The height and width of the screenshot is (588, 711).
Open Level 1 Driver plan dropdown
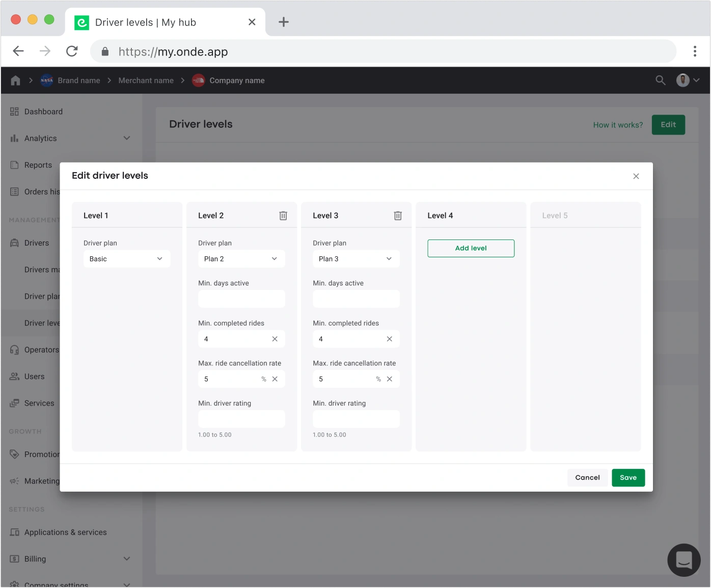[x=127, y=259]
